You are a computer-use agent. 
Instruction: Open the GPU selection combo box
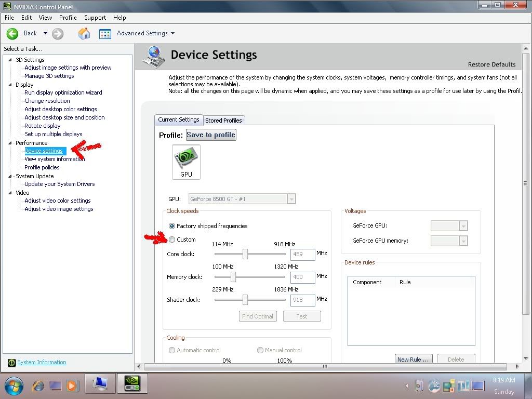[242, 199]
